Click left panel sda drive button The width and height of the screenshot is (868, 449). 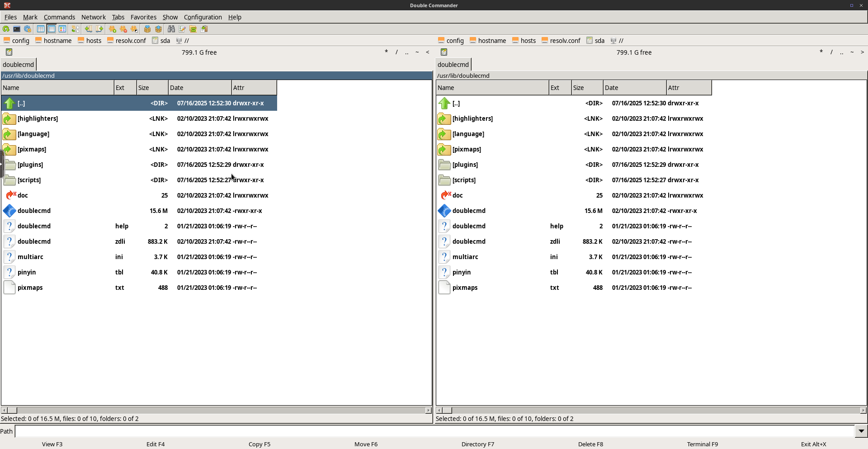[161, 41]
